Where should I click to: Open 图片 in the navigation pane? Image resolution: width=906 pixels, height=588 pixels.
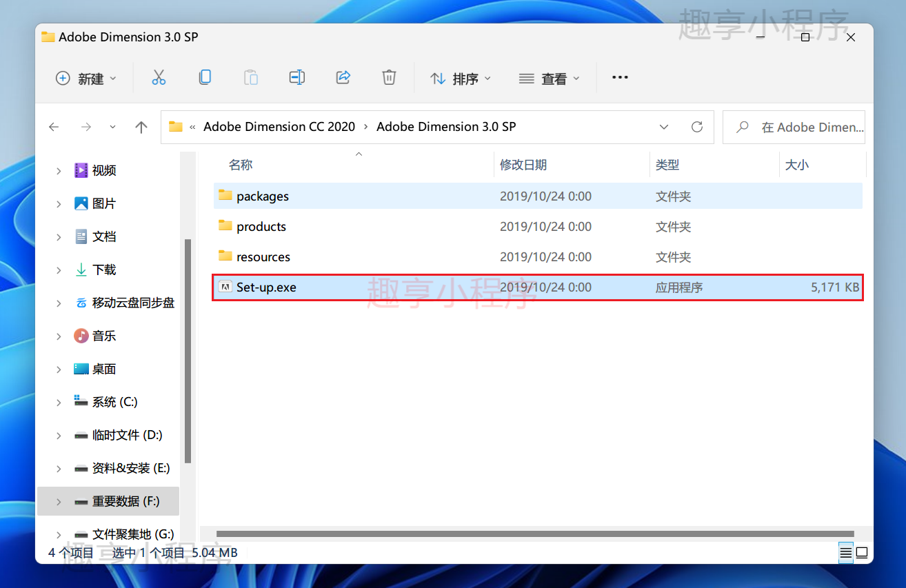pyautogui.click(x=104, y=203)
